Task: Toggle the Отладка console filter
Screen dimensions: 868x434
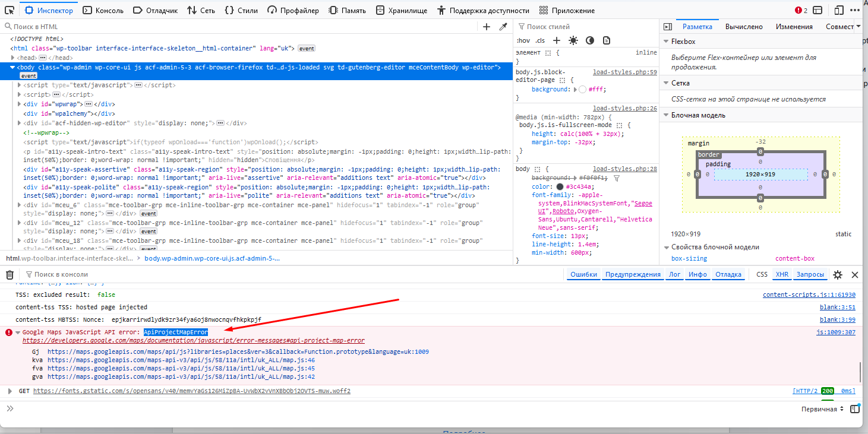Action: click(728, 274)
